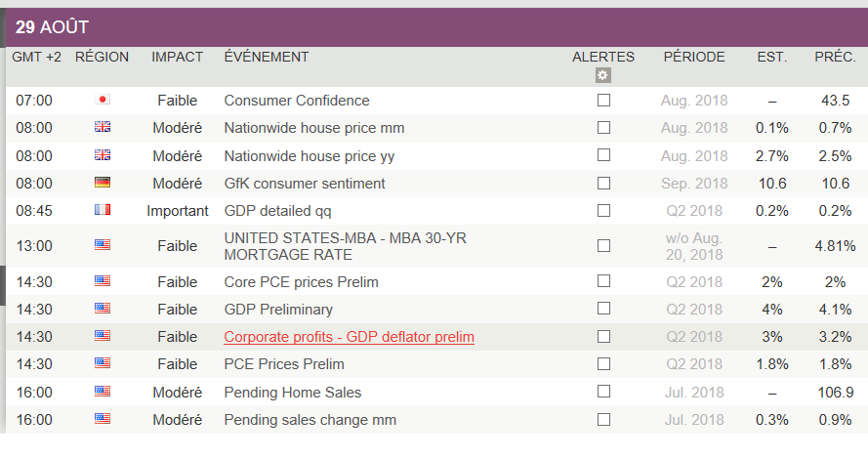Click the French flag on GDP detailed row

(x=103, y=210)
